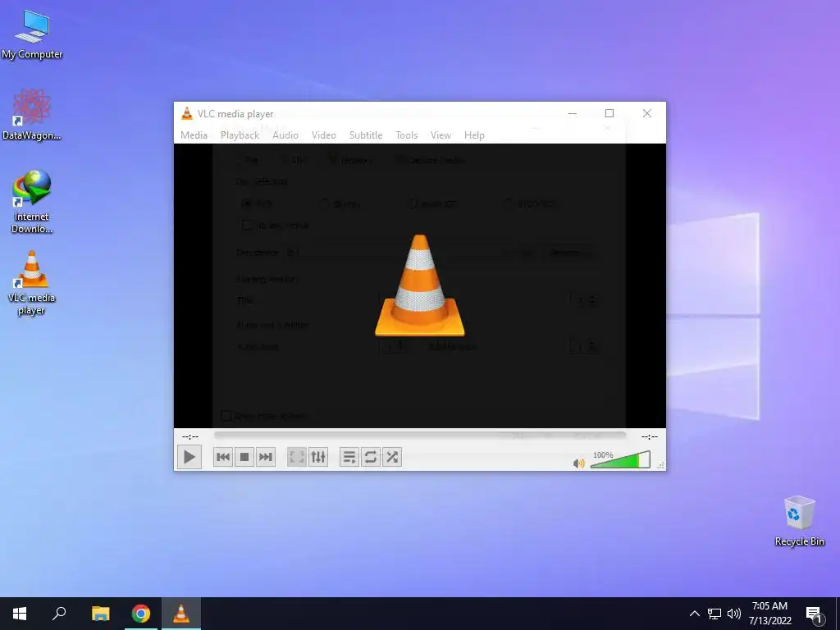Image resolution: width=840 pixels, height=630 pixels.
Task: Click the VLC cone in title bar
Action: (187, 113)
